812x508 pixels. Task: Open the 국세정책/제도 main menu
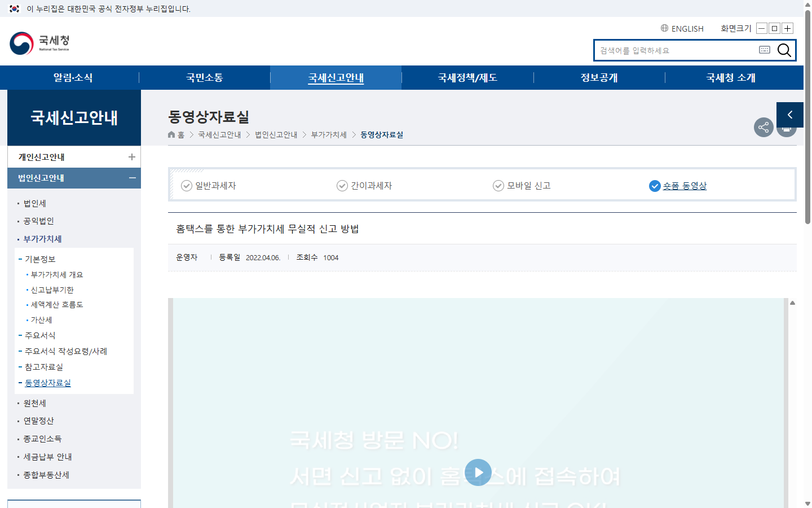click(467, 77)
